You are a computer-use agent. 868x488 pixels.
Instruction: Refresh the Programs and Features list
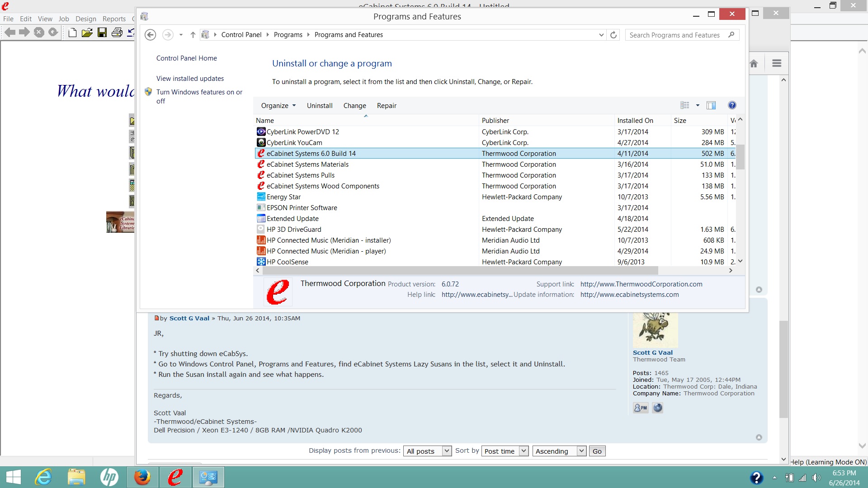pos(613,35)
